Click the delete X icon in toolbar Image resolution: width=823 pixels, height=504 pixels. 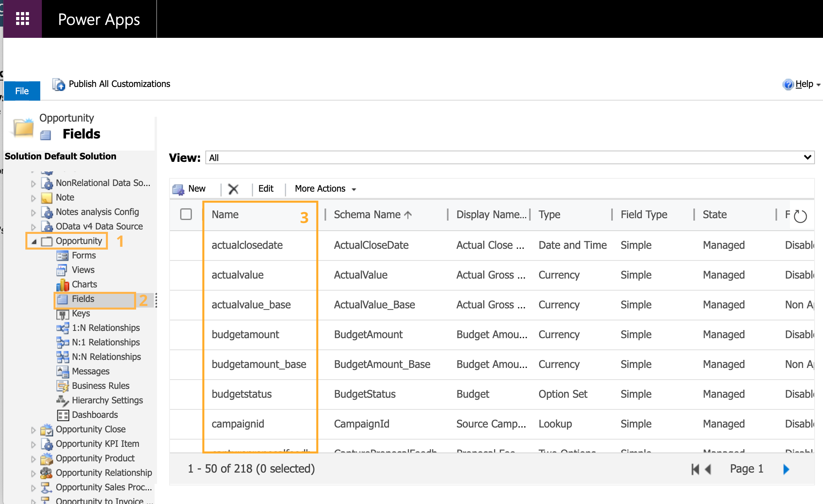[x=233, y=189]
